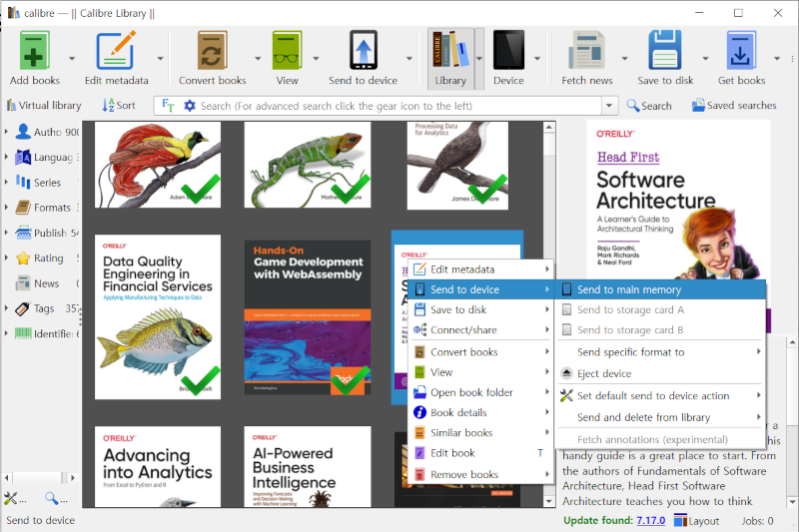Click the Search button
This screenshot has width=799, height=532.
(x=649, y=106)
